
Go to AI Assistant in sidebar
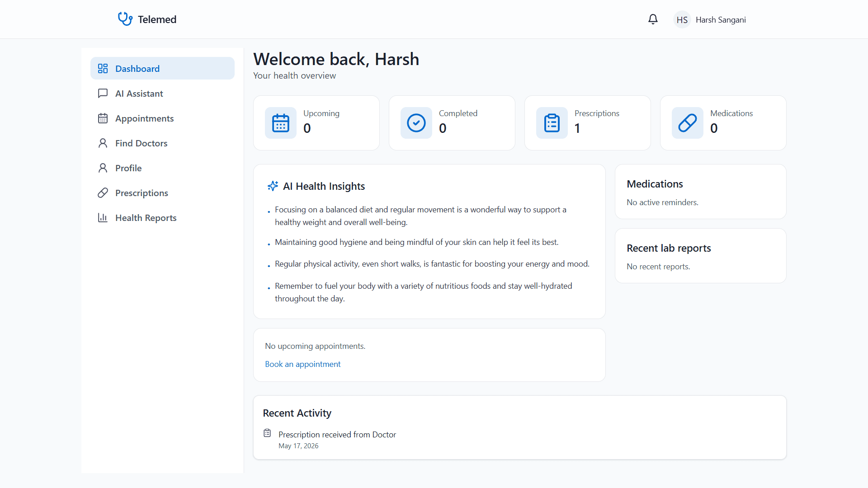coord(162,93)
